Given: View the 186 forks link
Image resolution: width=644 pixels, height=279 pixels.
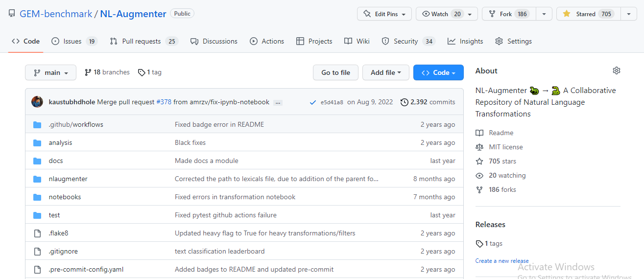Looking at the screenshot, I should [496, 189].
